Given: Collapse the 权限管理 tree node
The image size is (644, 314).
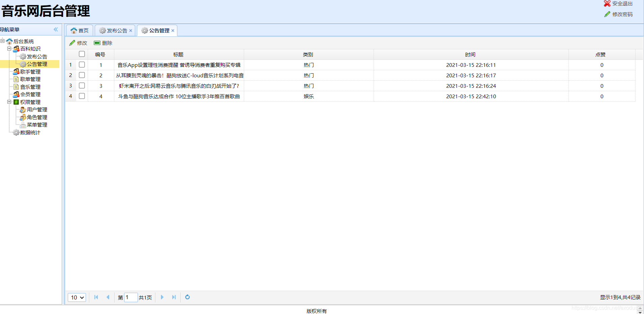Looking at the screenshot, I should tap(9, 102).
